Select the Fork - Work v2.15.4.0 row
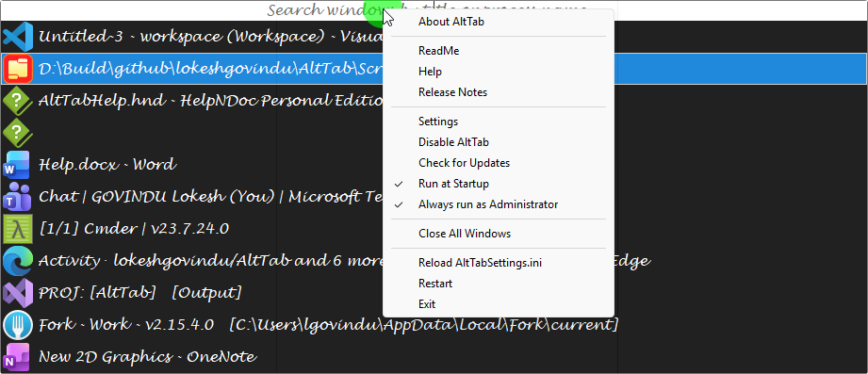The image size is (868, 374). [434, 324]
